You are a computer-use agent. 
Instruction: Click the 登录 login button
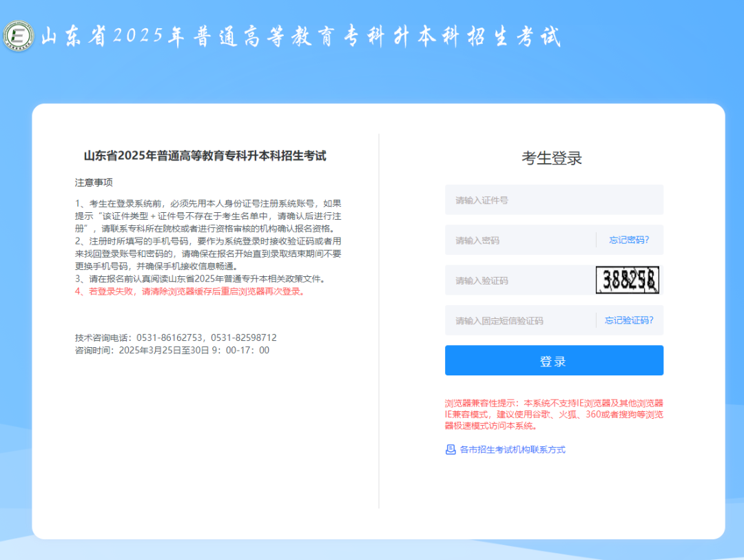coord(554,360)
